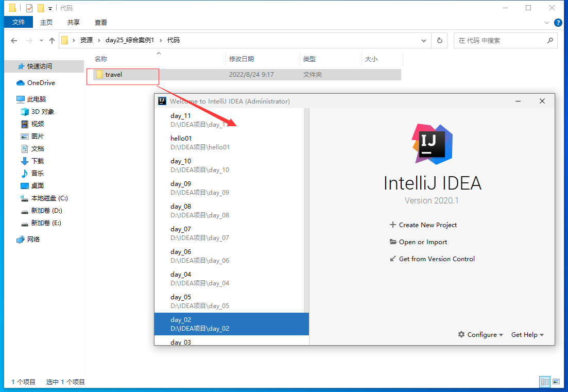Close the IntelliJ Welcome window
This screenshot has height=392, width=568.
(x=542, y=101)
